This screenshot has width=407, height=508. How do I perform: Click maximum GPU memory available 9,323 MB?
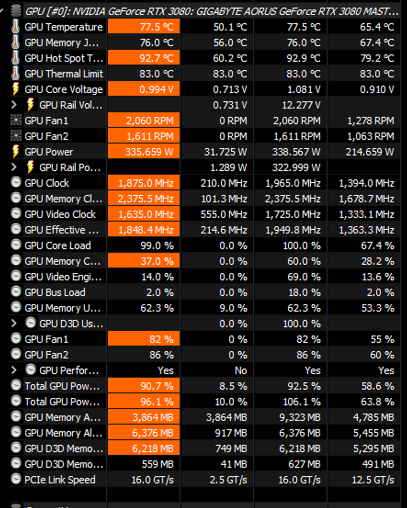pyautogui.click(x=300, y=417)
